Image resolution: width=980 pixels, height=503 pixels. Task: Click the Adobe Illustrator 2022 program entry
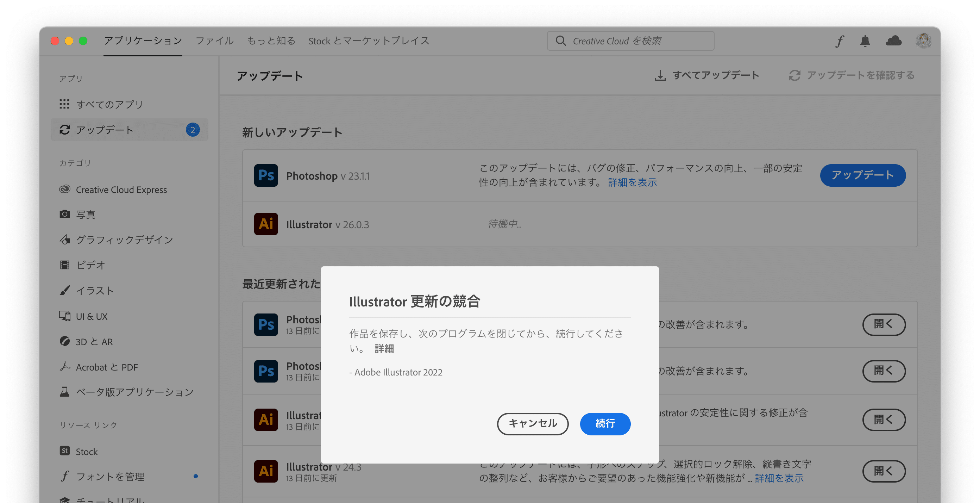pos(396,372)
